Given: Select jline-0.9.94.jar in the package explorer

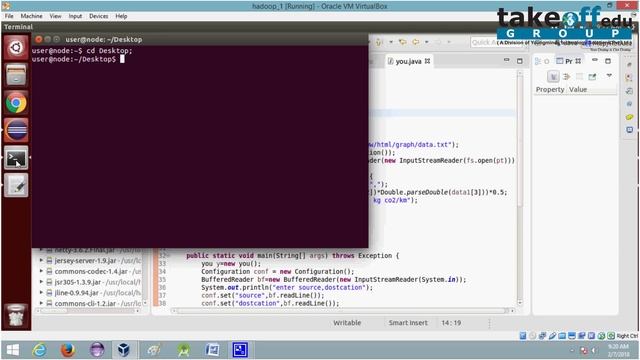Looking at the screenshot, I should tap(93, 293).
